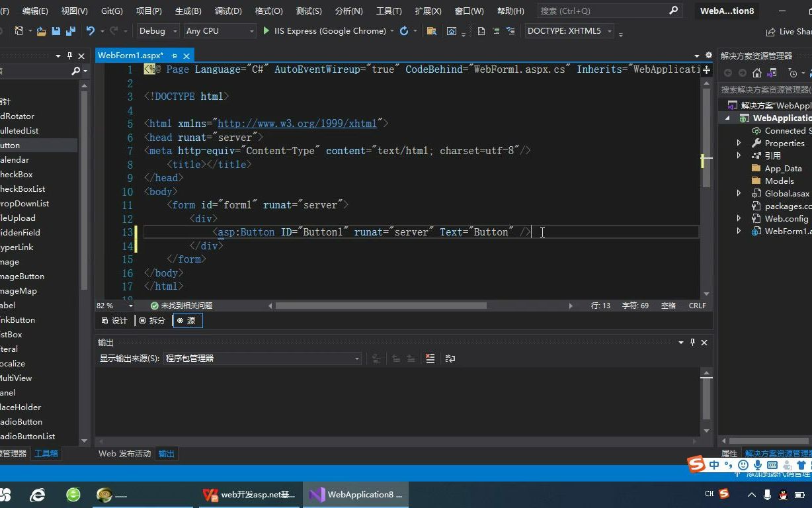Viewport: 812px width, 508px height.
Task: Pin the Output panel with auto-hide icon
Action: coord(692,342)
